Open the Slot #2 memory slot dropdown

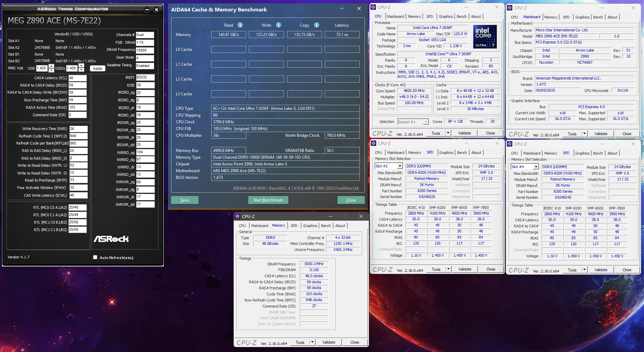point(400,166)
